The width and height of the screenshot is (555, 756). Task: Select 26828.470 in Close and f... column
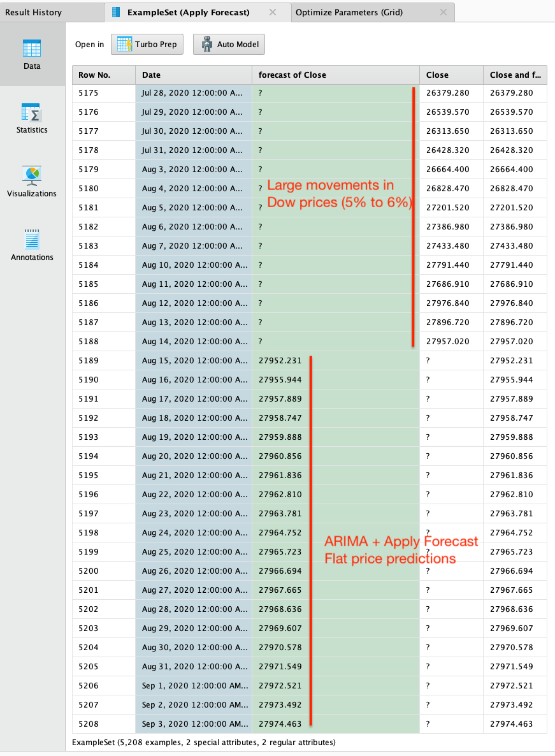[515, 189]
